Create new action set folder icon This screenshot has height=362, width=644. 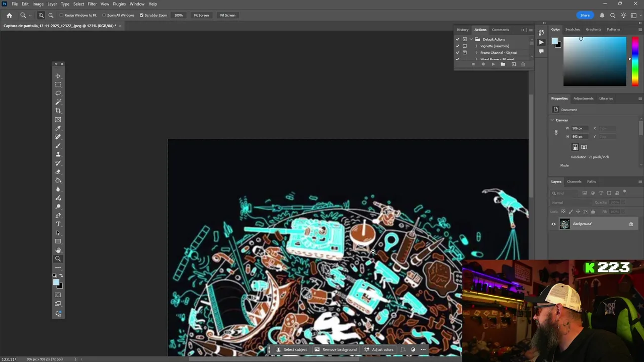[x=503, y=64]
